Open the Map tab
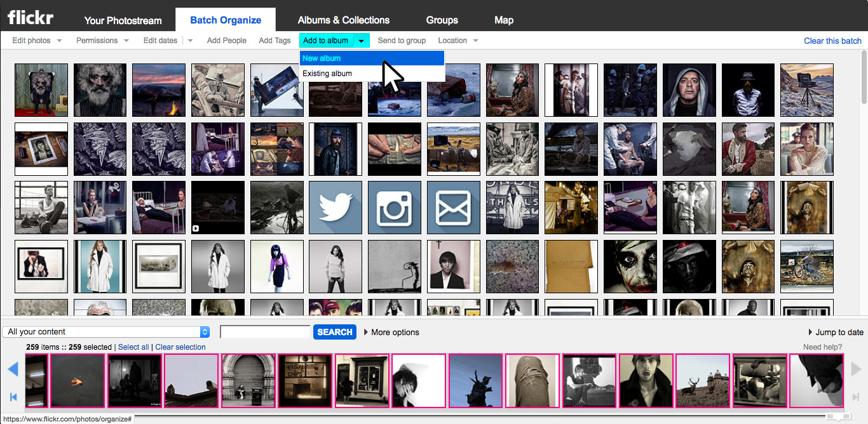Image resolution: width=868 pixels, height=424 pixels. click(504, 20)
